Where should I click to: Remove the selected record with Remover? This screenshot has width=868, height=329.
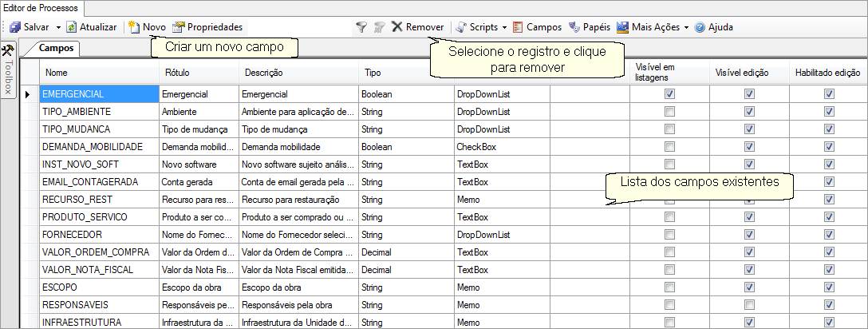point(417,27)
